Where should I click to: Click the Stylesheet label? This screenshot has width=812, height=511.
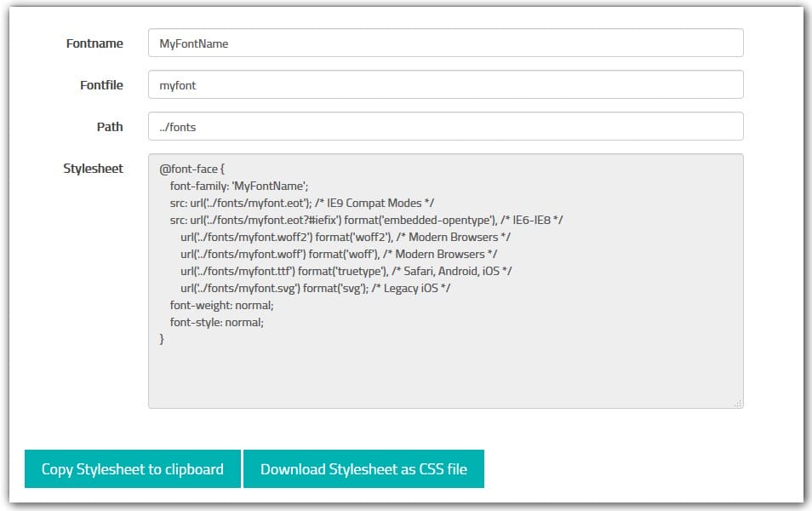[x=93, y=169]
